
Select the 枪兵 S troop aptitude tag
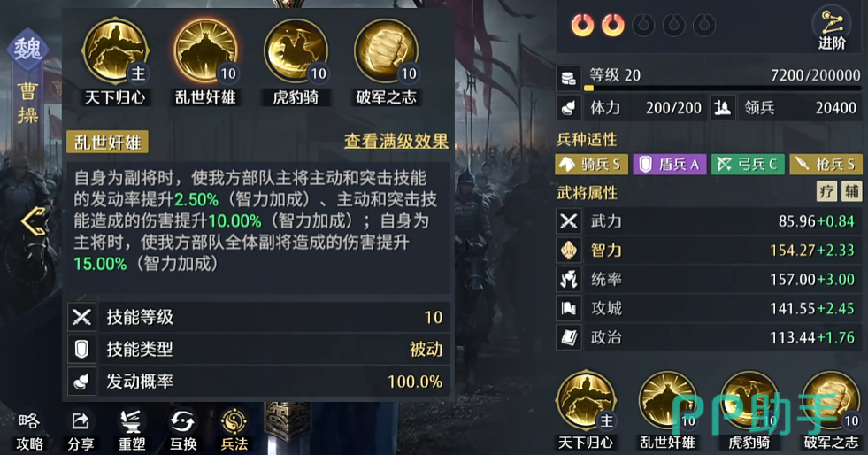pos(826,165)
